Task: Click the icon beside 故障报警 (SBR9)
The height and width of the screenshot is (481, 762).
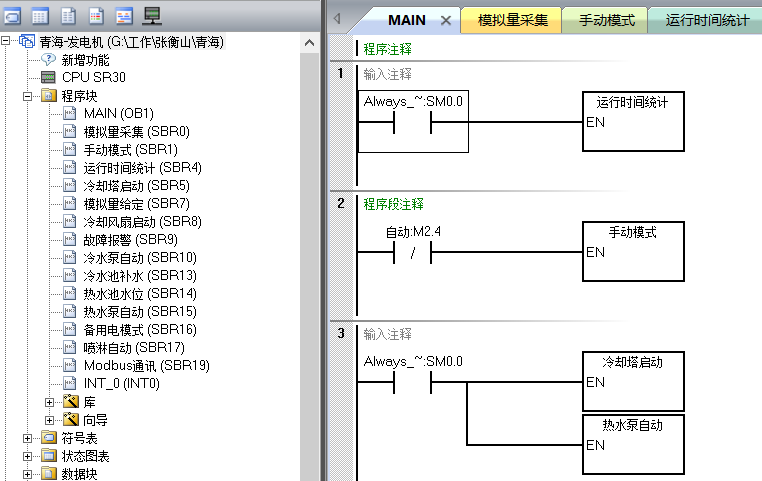Action: pos(69,239)
